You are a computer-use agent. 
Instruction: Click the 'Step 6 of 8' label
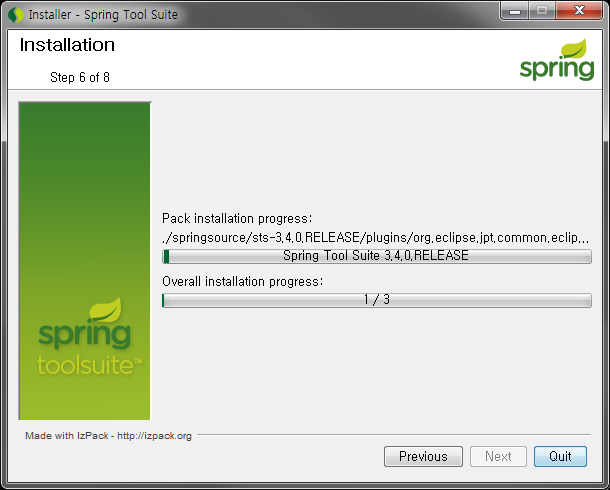(x=80, y=77)
